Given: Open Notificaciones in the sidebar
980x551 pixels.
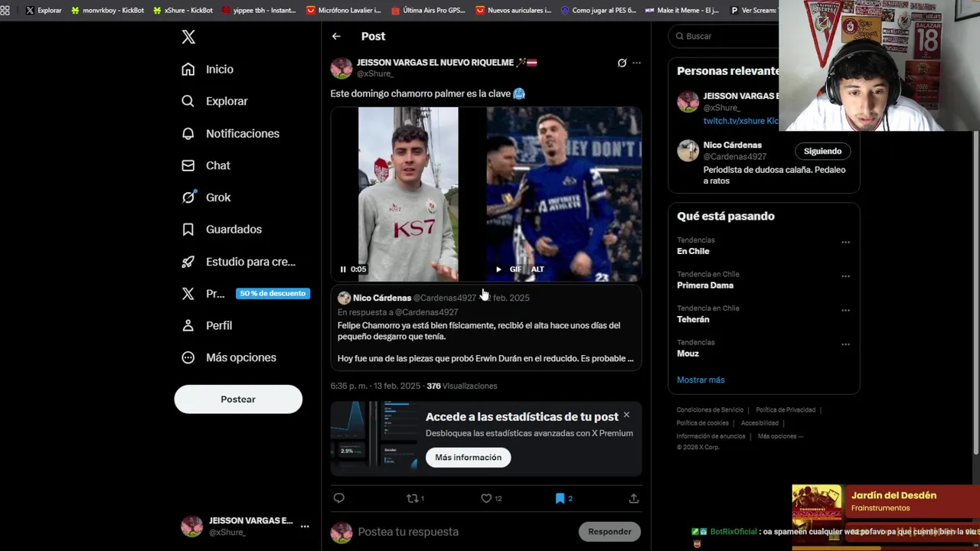Looking at the screenshot, I should [x=230, y=133].
